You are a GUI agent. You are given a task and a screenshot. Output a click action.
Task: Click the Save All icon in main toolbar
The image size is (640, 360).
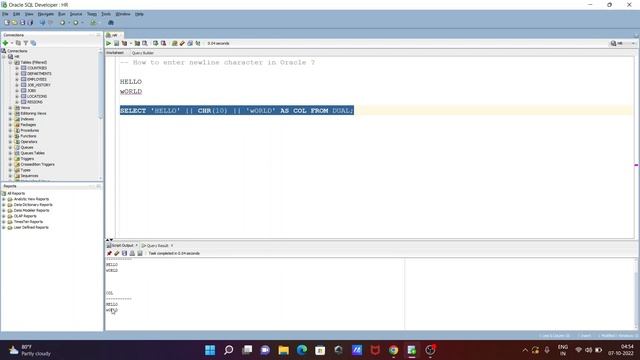pos(30,23)
